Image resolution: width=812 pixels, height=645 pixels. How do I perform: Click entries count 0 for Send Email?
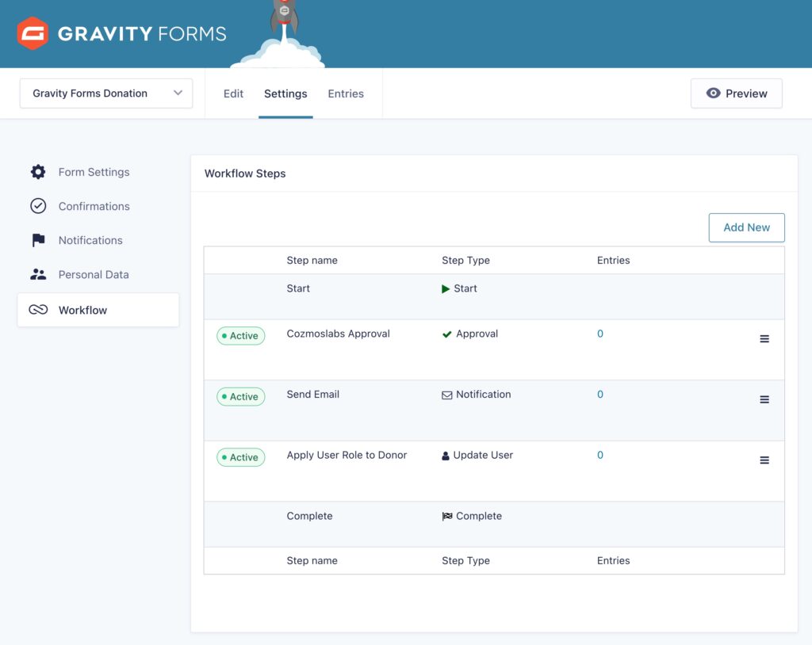599,395
